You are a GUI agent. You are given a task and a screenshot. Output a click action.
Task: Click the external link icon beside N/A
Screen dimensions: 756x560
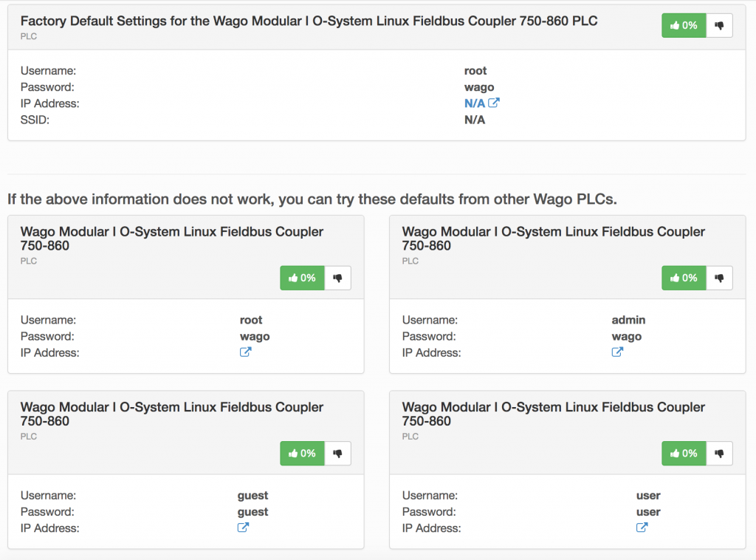(x=495, y=103)
